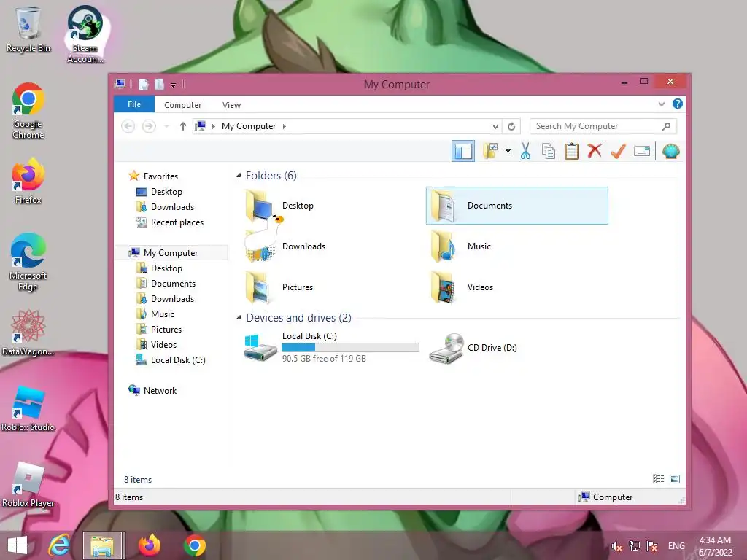Open the folder options dropdown arrow
747x560 pixels.
point(508,151)
